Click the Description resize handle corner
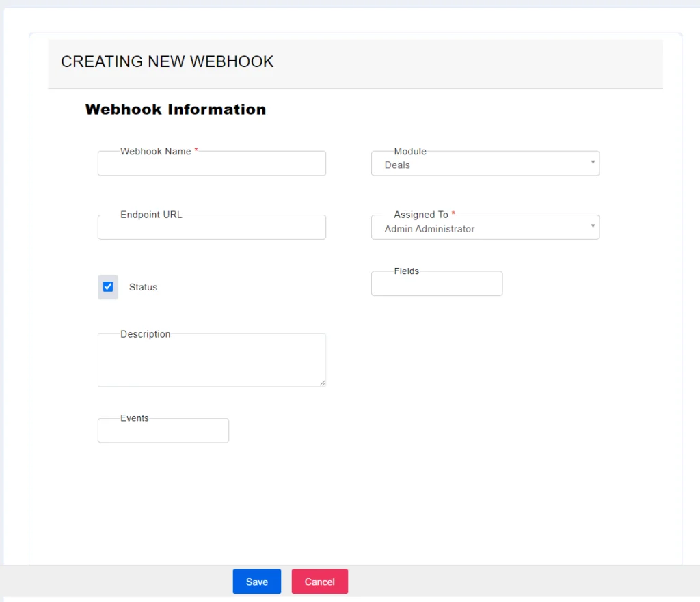The height and width of the screenshot is (602, 700). (x=323, y=383)
